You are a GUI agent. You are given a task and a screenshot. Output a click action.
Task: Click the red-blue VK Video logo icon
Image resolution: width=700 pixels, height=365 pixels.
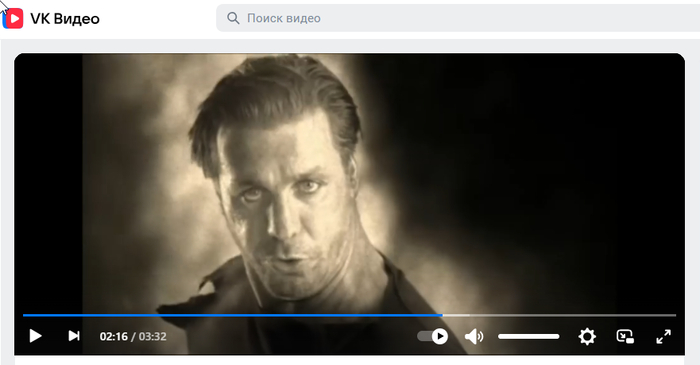click(x=12, y=18)
